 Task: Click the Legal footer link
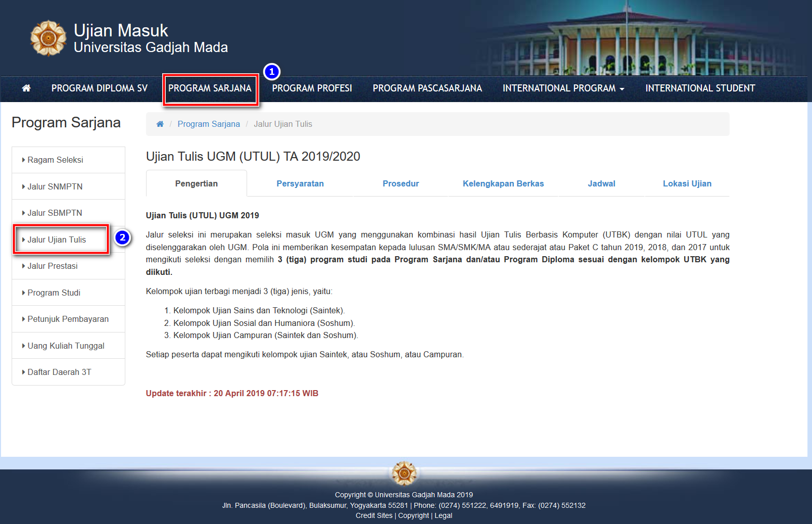[443, 515]
